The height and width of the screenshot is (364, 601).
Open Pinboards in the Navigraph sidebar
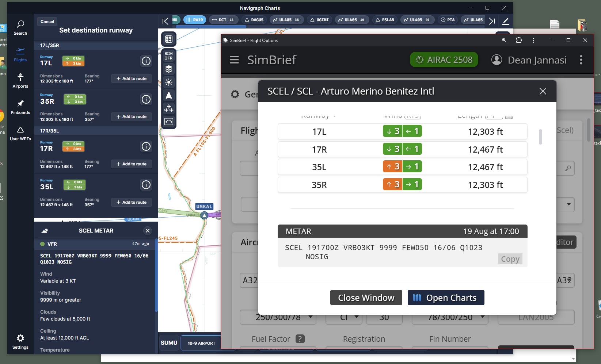[20, 107]
